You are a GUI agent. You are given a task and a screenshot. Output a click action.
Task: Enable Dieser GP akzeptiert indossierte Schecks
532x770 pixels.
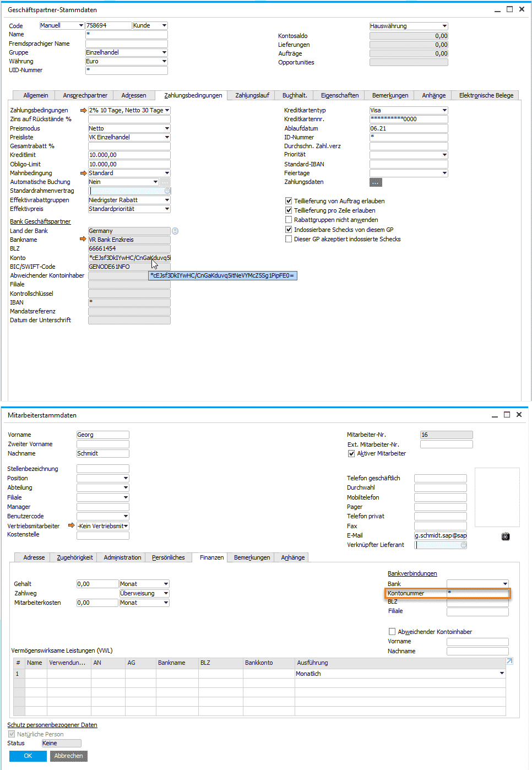point(288,239)
